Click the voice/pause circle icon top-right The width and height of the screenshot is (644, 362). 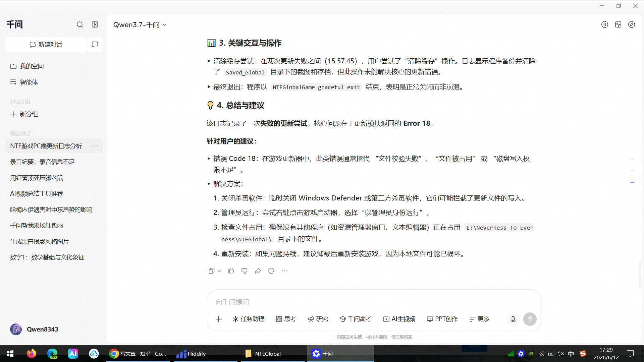click(605, 24)
